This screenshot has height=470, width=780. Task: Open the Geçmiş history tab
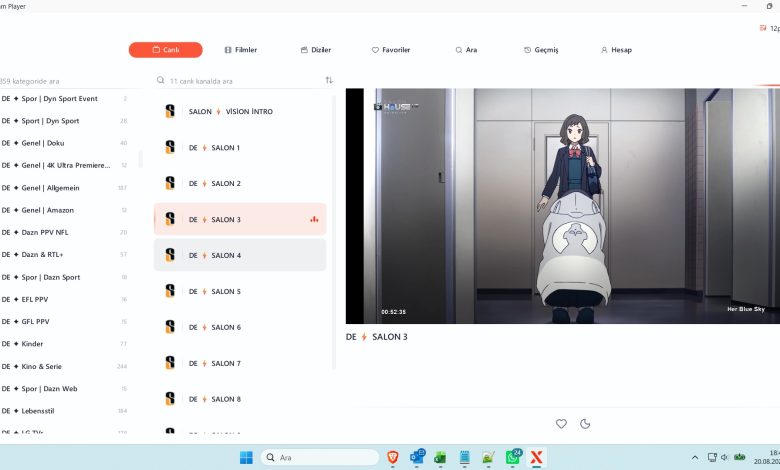pos(541,50)
